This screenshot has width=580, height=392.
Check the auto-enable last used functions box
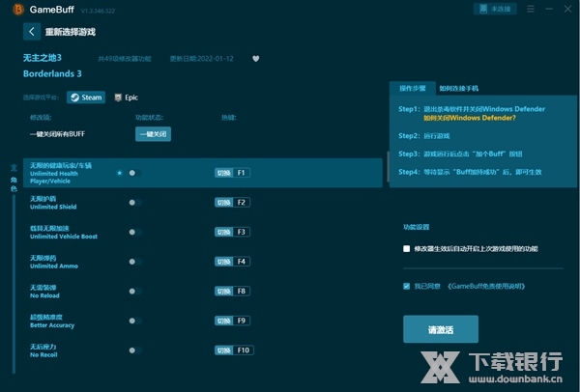pyautogui.click(x=407, y=249)
